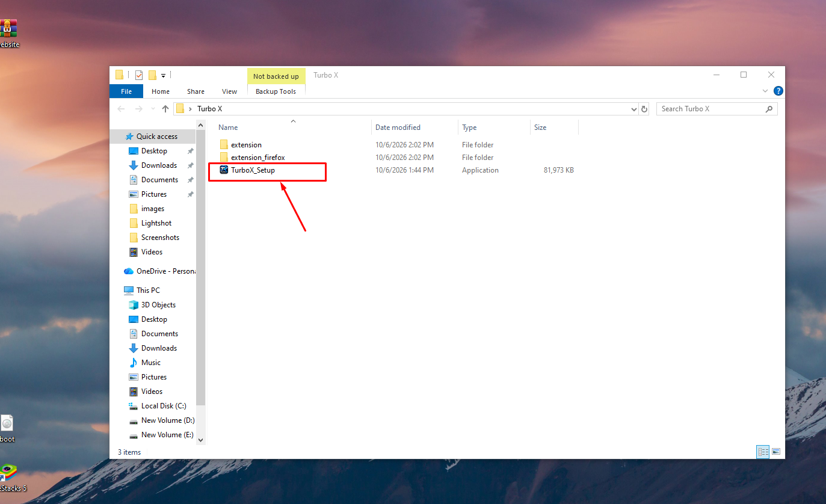The image size is (826, 504).
Task: Open the Lightshot folder in Quick access
Action: pos(150,223)
